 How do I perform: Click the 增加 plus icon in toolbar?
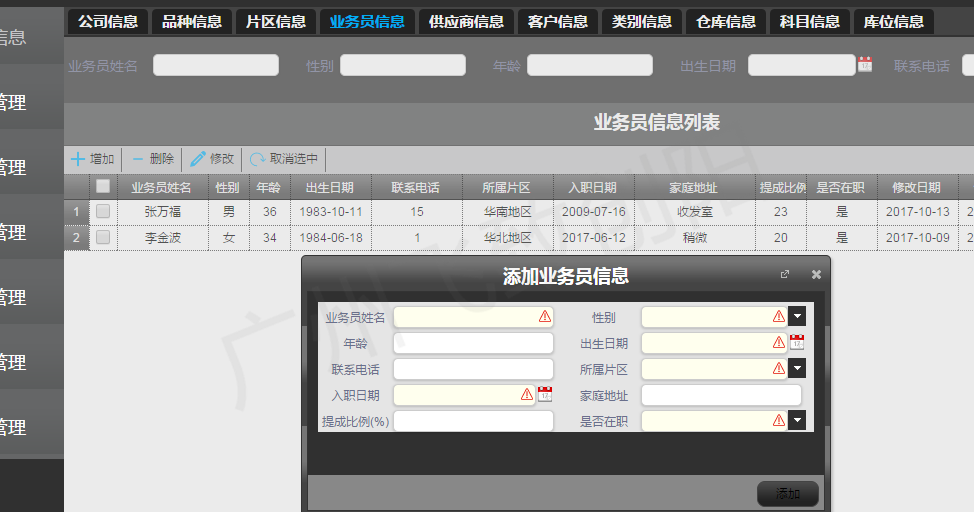point(78,159)
